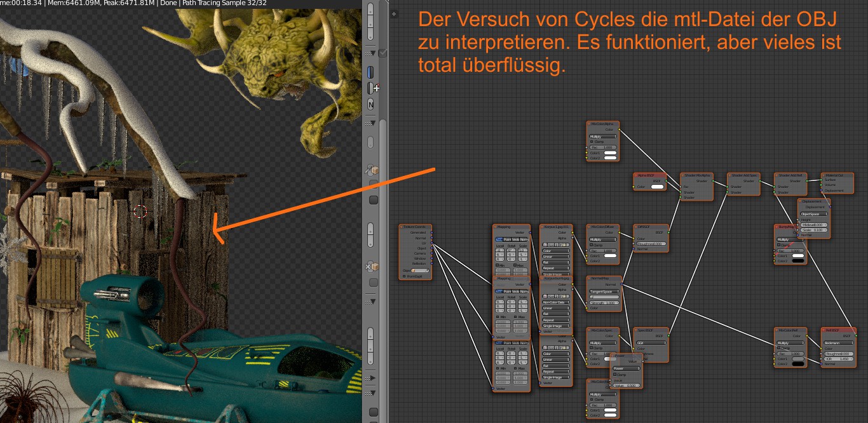Toggle Clamp checkbox in MixColorAlpha node
Viewport: 868px width, 423px height.
tap(591, 142)
